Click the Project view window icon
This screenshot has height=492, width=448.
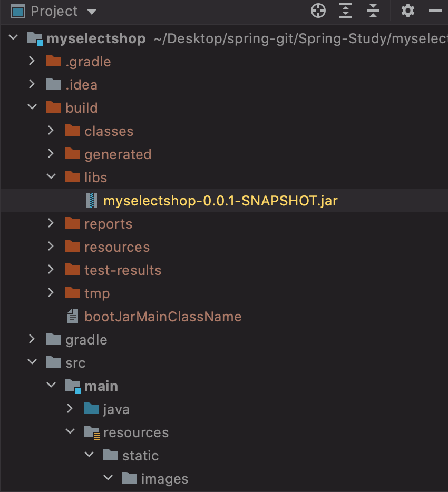coord(17,12)
